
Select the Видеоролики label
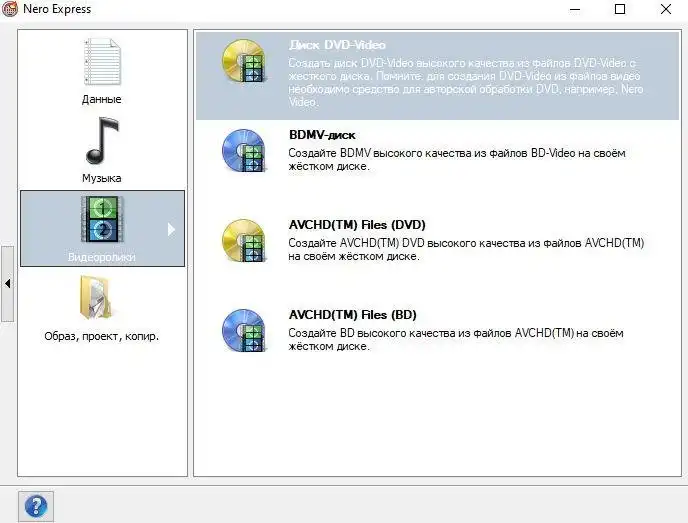(101, 257)
